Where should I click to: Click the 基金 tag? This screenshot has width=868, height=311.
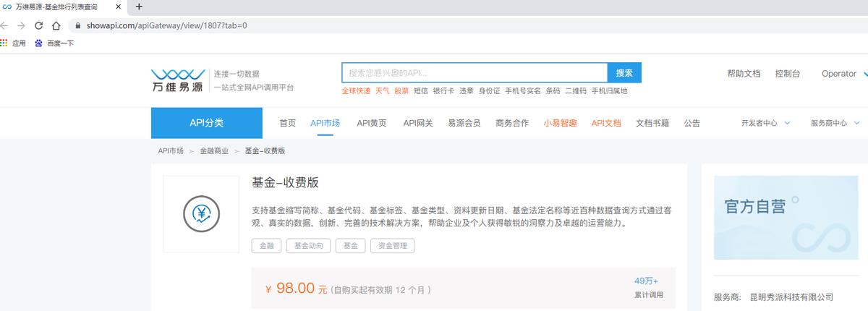click(x=350, y=246)
